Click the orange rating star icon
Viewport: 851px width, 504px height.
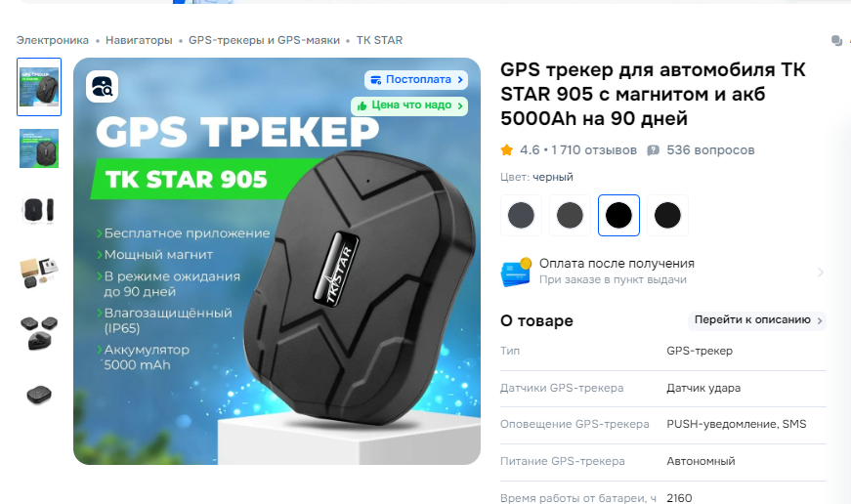[x=507, y=150]
